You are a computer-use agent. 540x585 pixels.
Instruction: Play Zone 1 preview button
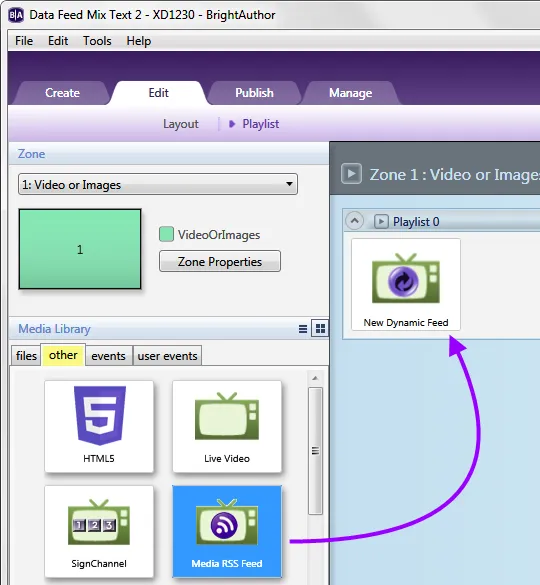click(351, 174)
